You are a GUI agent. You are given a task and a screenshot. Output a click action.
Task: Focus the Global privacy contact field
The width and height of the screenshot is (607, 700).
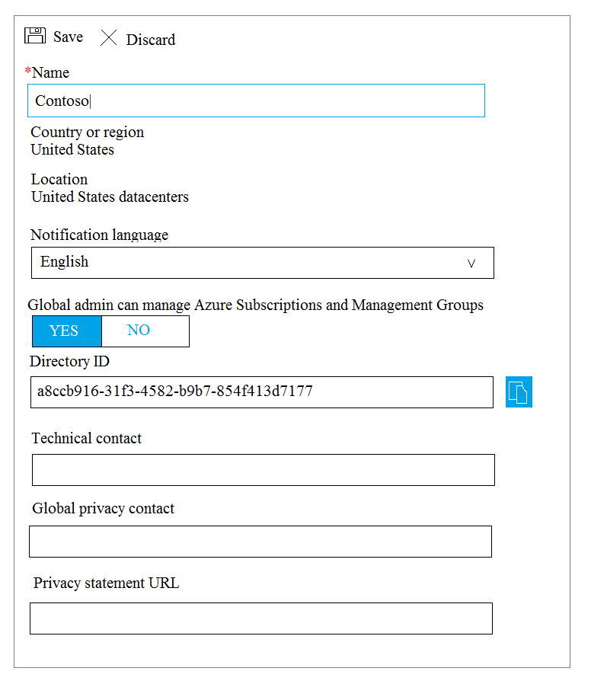pyautogui.click(x=260, y=542)
